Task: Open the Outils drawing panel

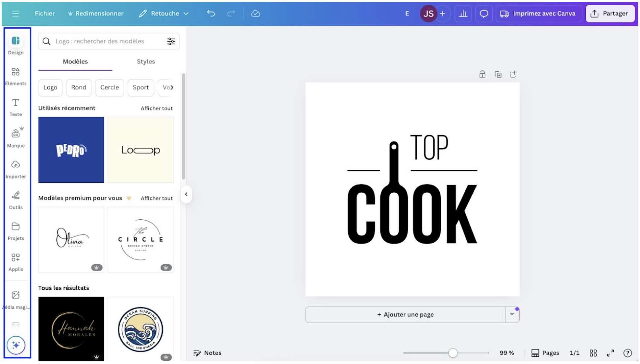Action: click(16, 200)
